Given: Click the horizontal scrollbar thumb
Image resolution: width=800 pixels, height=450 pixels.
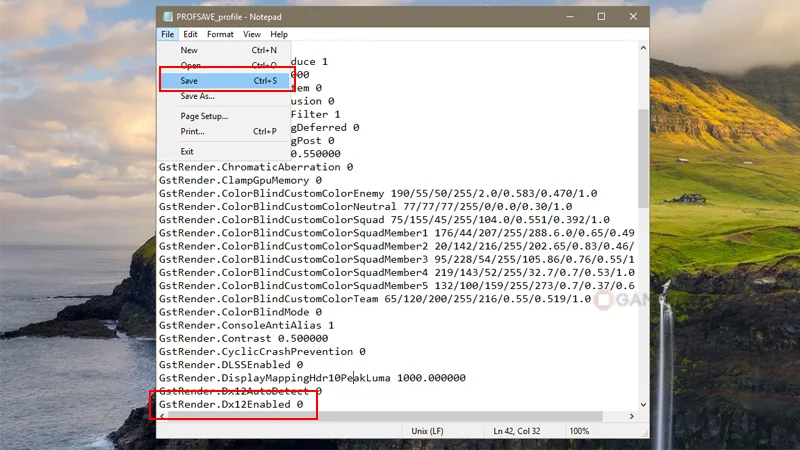Looking at the screenshot, I should (385, 416).
